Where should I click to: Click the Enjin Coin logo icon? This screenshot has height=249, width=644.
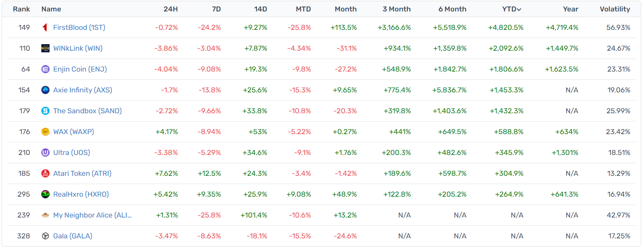[45, 69]
